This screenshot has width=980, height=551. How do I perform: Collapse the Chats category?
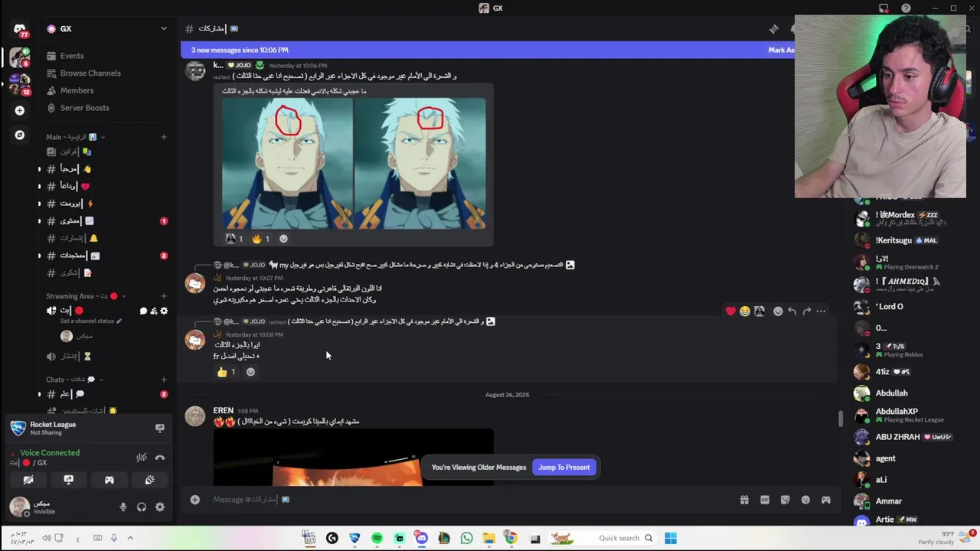point(74,380)
